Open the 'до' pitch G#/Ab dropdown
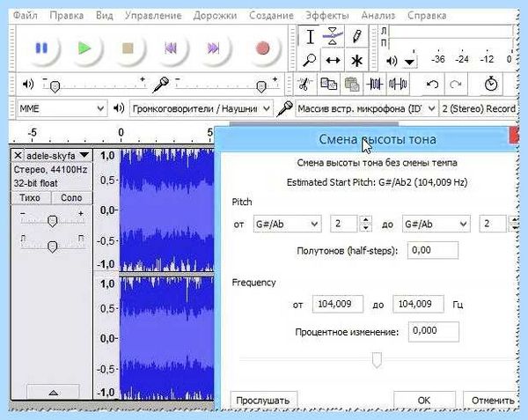Image resolution: width=528 pixels, height=420 pixels. click(436, 224)
